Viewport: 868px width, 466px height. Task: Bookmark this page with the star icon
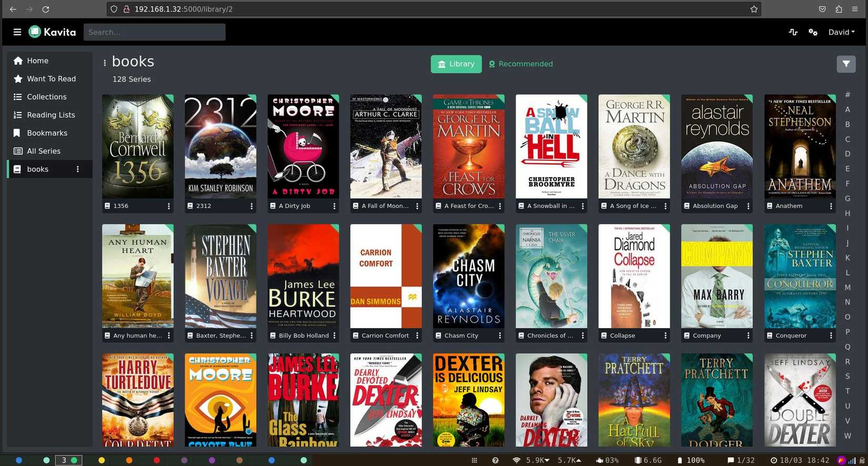click(754, 9)
